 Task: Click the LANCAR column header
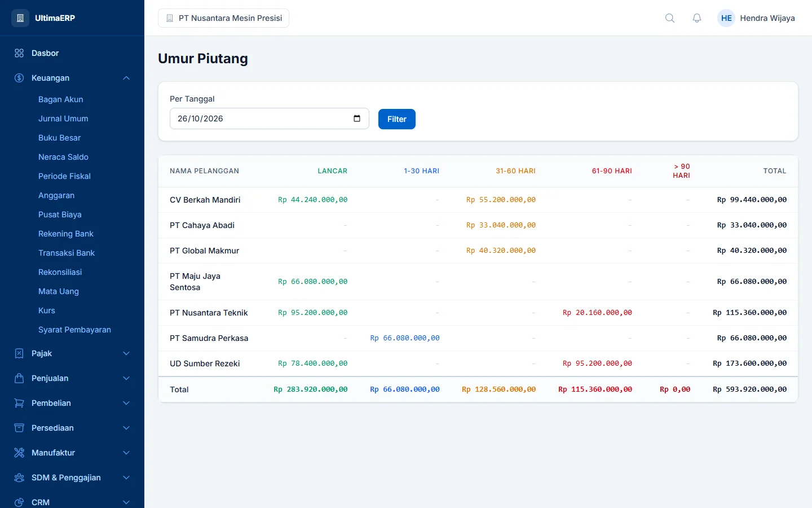coord(333,171)
